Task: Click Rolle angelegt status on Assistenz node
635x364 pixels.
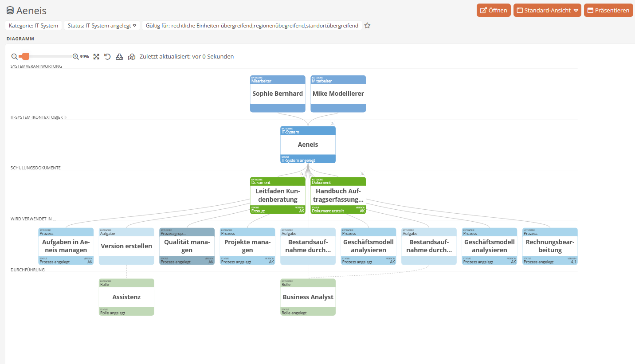Action: [x=113, y=313]
